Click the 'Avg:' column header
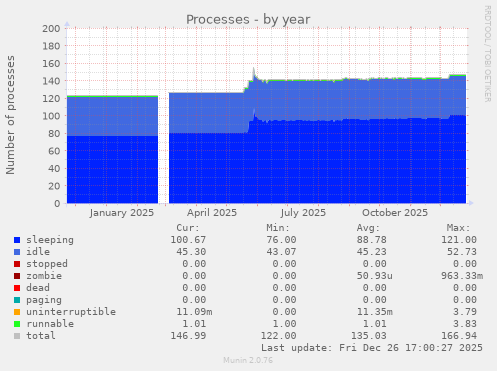Screen dimensions: 497x371 (368, 228)
